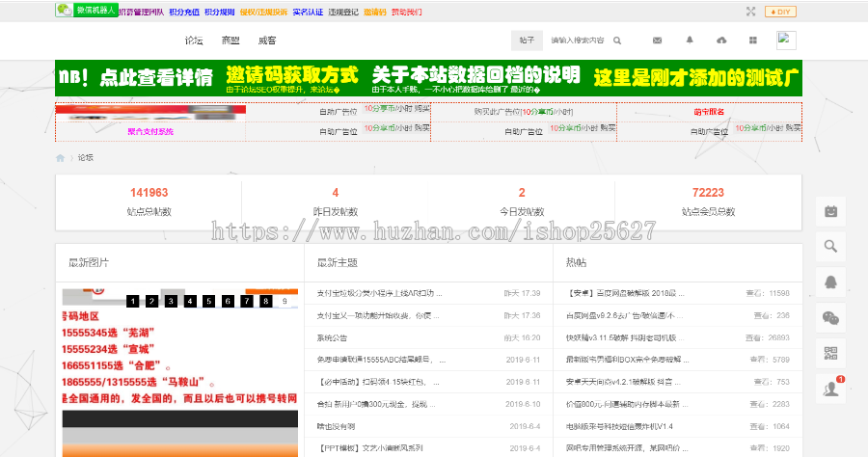Click the QQ penguin sidebar icon
The image size is (868, 457).
click(830, 282)
